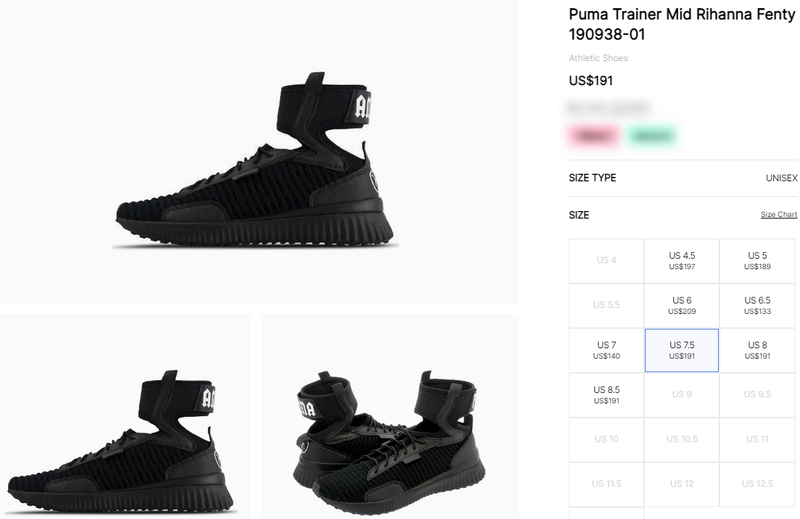
Task: Click the pink blurred tag badge
Action: click(x=594, y=135)
